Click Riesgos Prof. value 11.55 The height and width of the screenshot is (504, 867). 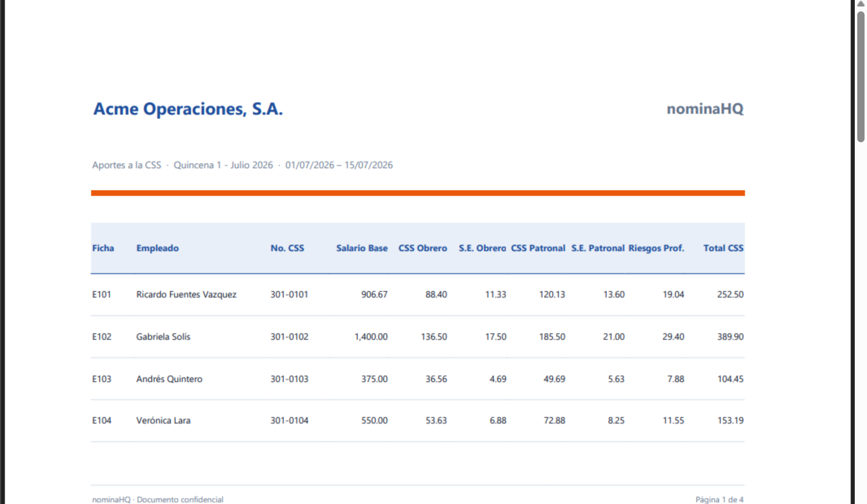point(673,420)
